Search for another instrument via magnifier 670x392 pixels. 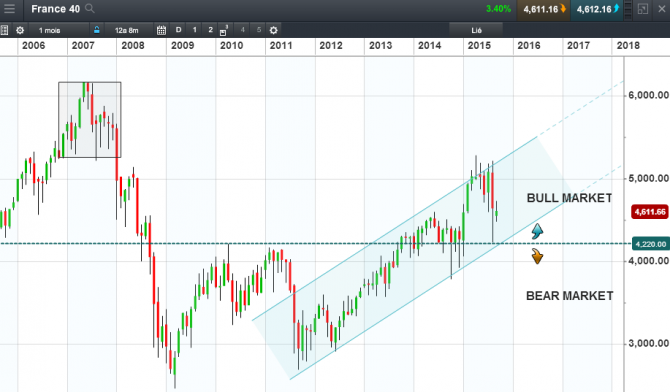pos(89,9)
